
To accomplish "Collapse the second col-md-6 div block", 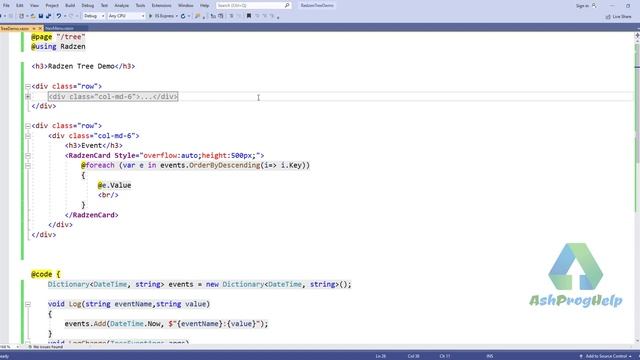I will pos(28,136).
